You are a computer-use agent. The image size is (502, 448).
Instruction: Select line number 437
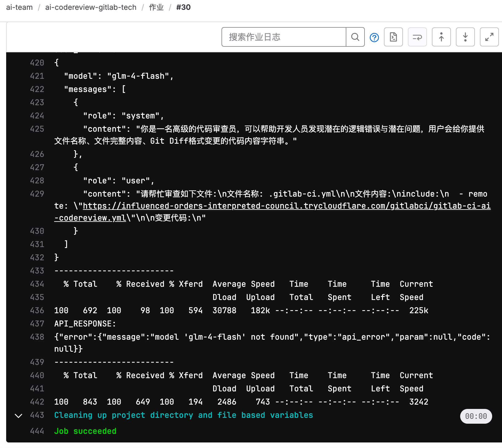[37, 324]
